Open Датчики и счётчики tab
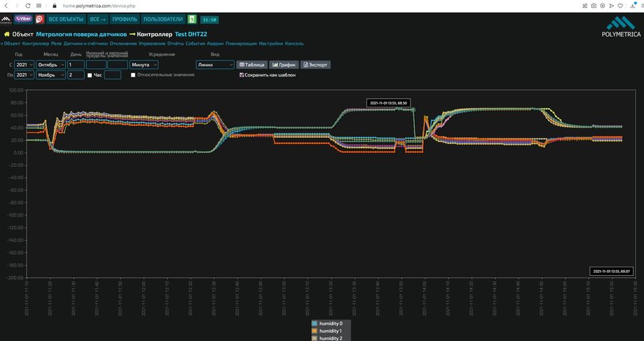The width and height of the screenshot is (644, 341). (85, 44)
